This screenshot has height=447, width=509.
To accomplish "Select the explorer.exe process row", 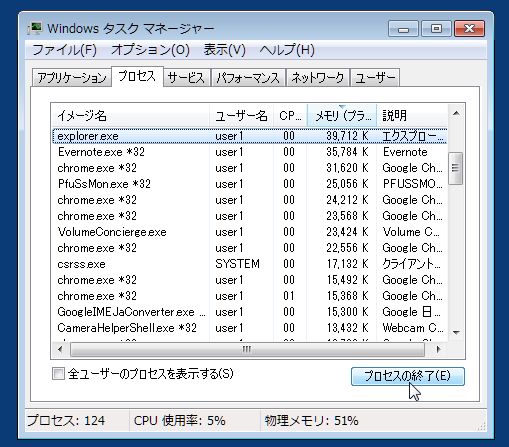I will pos(249,136).
